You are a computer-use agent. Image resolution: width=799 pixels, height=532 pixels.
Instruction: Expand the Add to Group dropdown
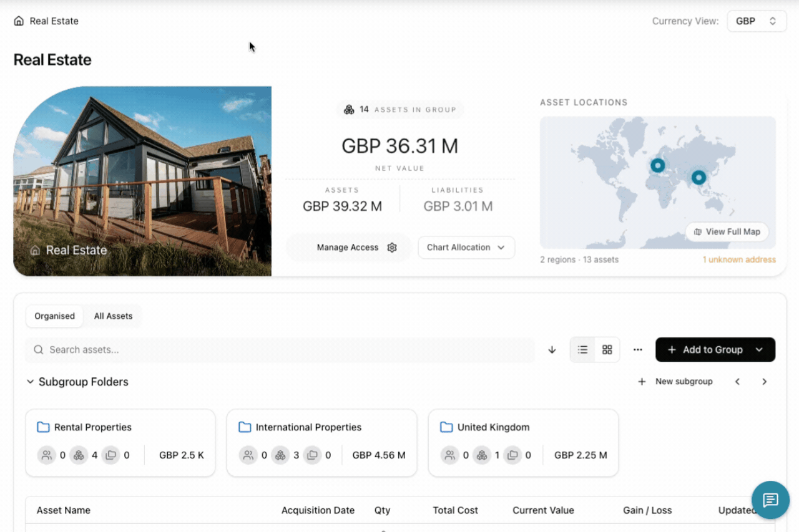[x=759, y=350]
